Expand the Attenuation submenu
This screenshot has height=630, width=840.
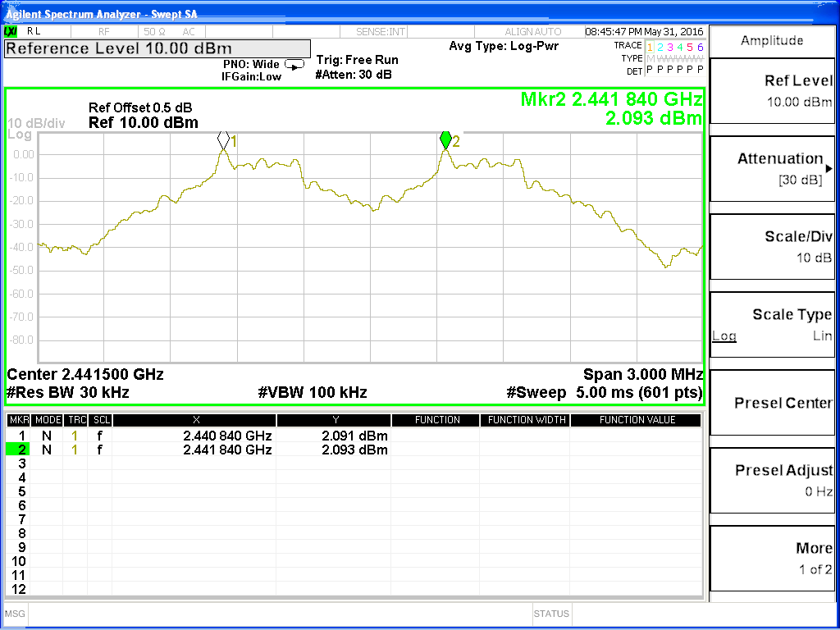pyautogui.click(x=772, y=169)
